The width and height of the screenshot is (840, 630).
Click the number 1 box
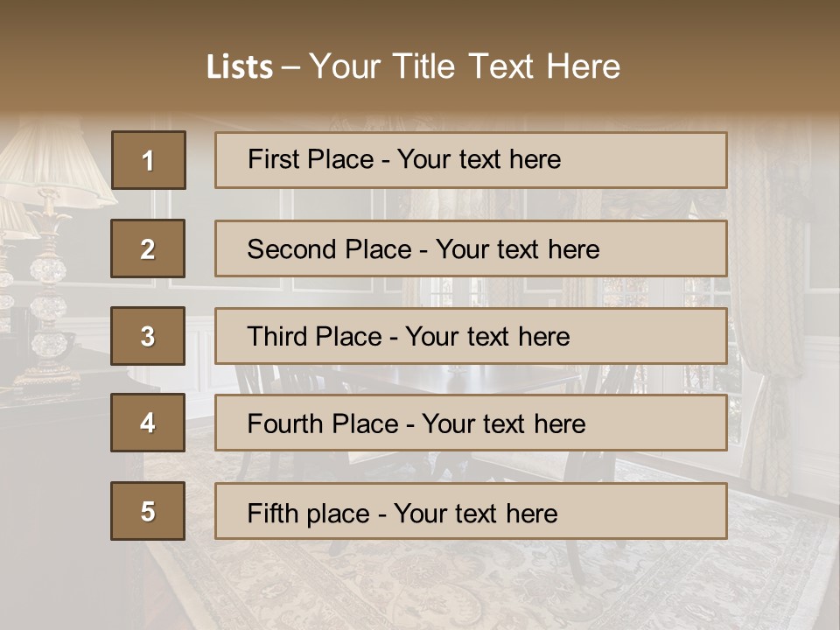click(149, 160)
